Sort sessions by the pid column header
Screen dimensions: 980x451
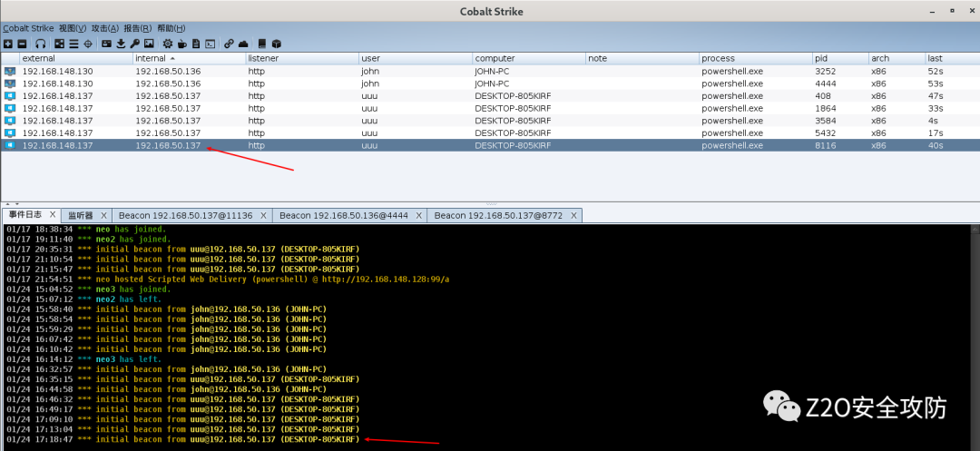coord(840,58)
